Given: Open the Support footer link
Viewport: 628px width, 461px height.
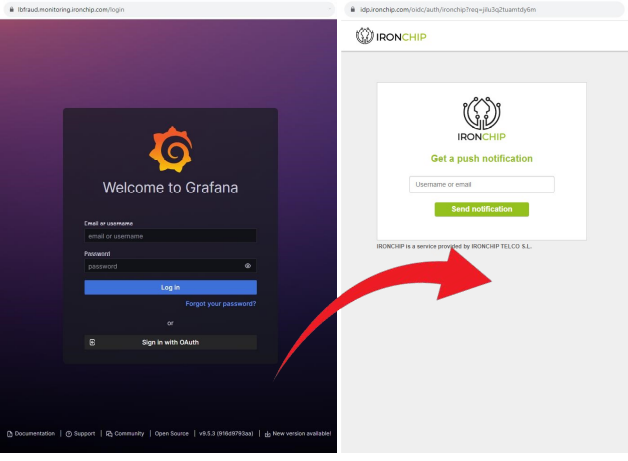Looking at the screenshot, I should (x=81, y=434).
